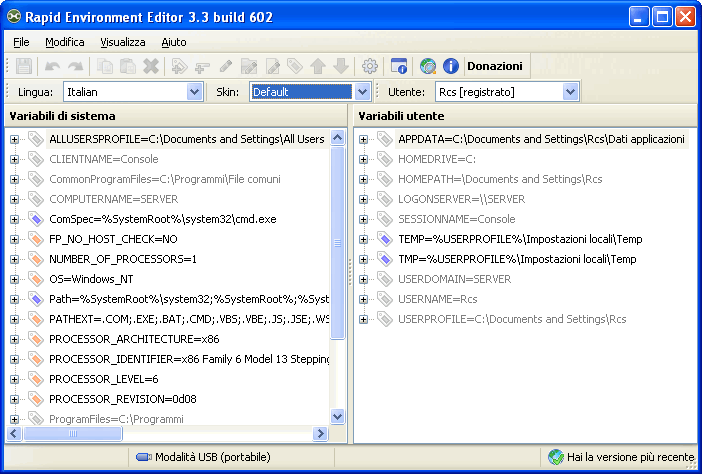Click the system variables horizontal scrollbar thumb

(x=73, y=433)
